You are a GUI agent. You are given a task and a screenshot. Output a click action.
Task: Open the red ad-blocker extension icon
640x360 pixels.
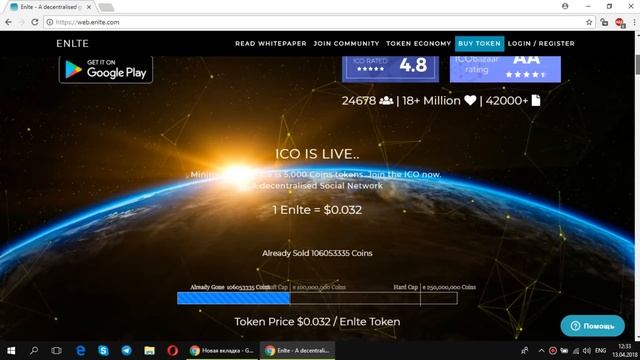pos(620,22)
